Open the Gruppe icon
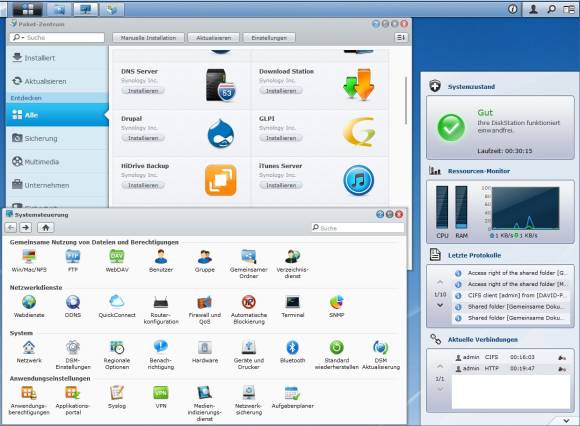The image size is (580, 426). coord(205,256)
